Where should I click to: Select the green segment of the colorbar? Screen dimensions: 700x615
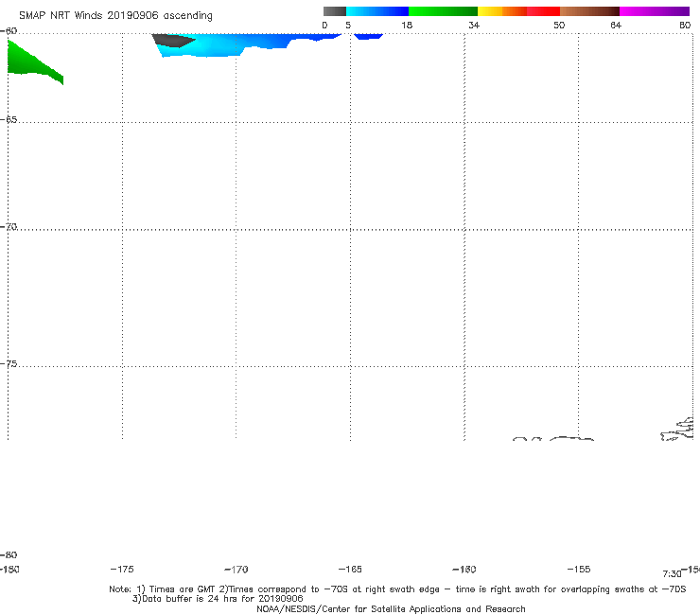click(x=443, y=11)
